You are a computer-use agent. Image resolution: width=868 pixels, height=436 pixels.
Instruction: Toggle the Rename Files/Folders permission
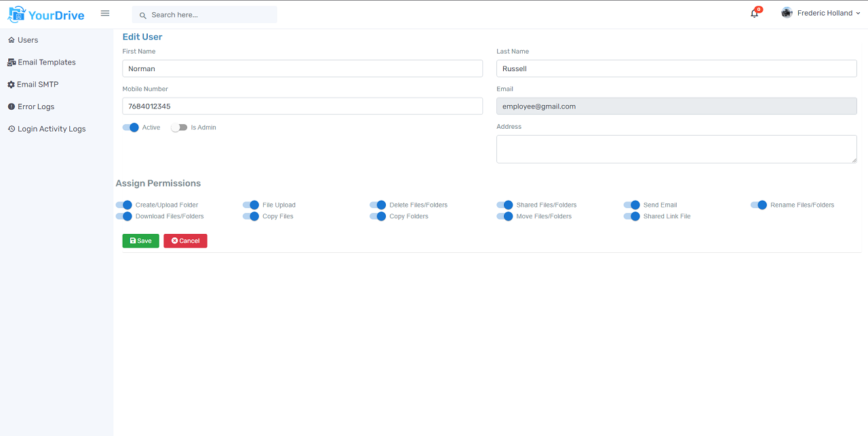759,205
